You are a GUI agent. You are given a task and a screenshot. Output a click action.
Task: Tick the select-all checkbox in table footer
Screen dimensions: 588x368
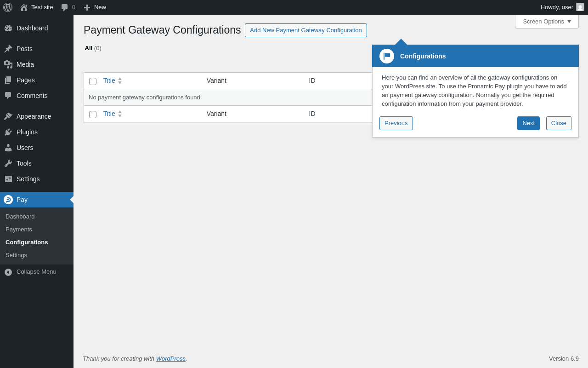pyautogui.click(x=93, y=115)
